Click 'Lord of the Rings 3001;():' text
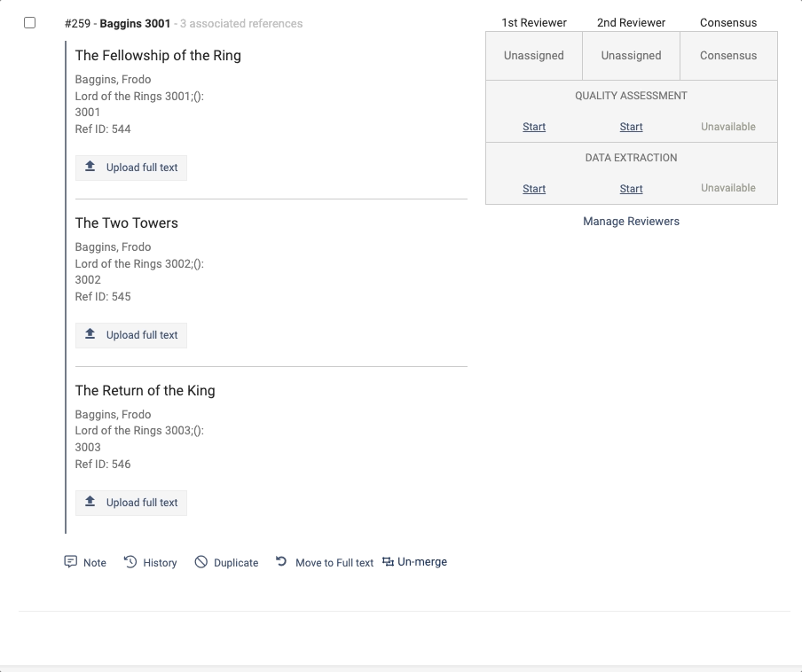This screenshot has width=802, height=672. [x=139, y=96]
